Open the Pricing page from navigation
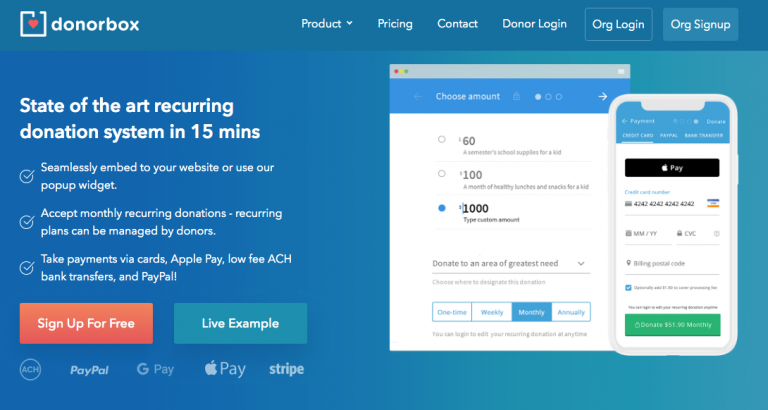 395,23
